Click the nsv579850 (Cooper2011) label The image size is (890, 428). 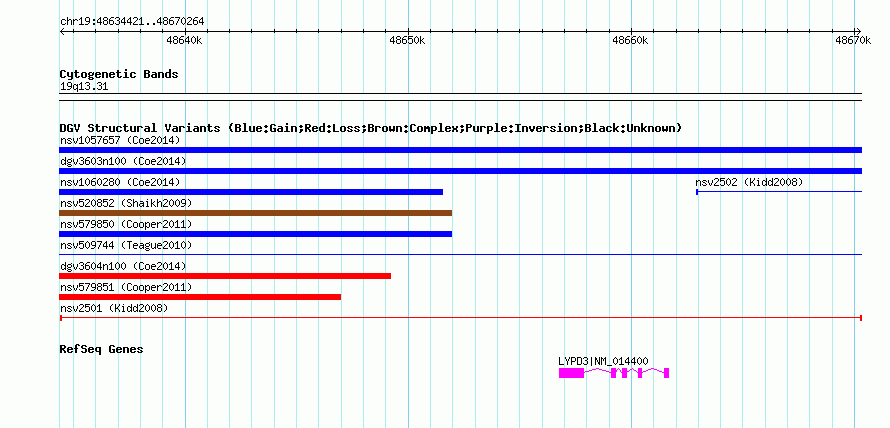(x=126, y=224)
